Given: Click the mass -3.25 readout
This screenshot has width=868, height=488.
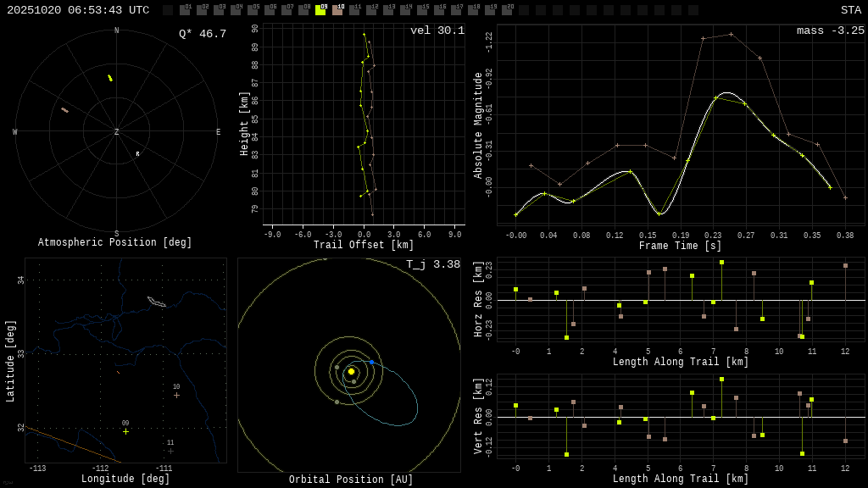Looking at the screenshot, I should 830,31.
